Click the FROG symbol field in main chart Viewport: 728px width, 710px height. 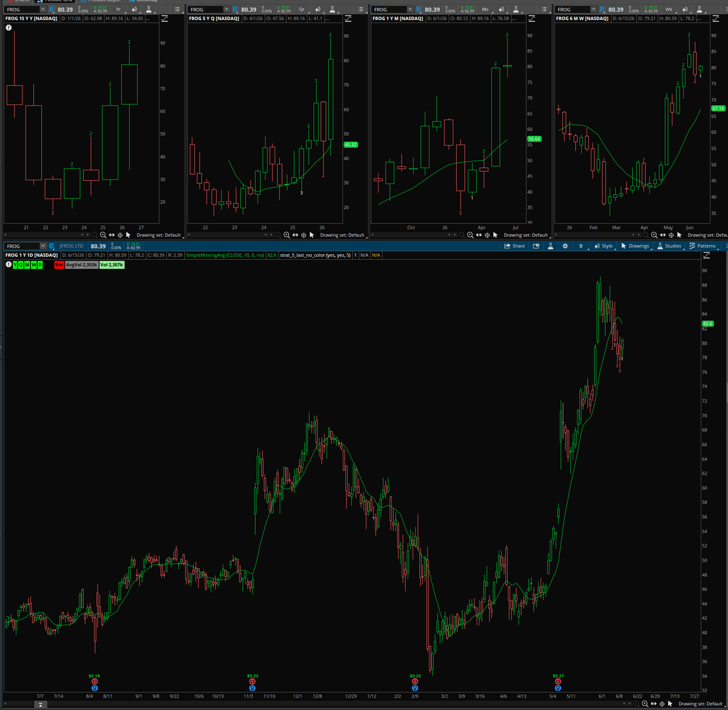[21, 246]
